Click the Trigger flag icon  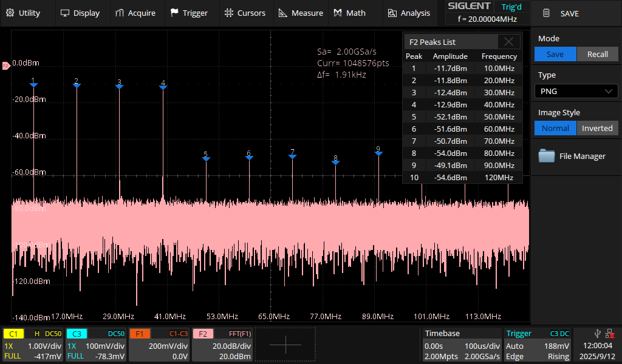[x=174, y=13]
